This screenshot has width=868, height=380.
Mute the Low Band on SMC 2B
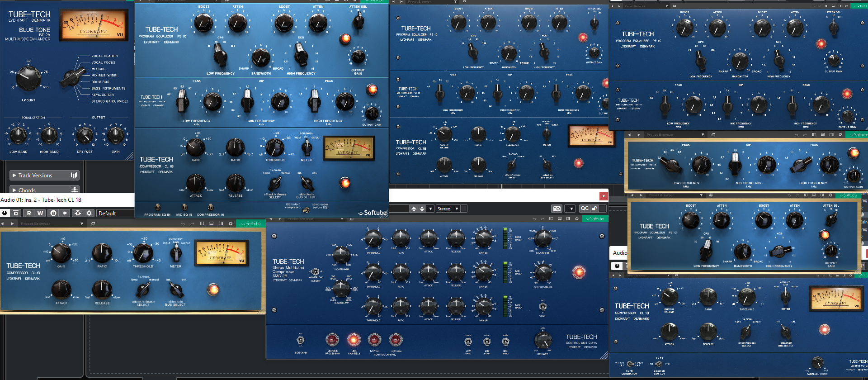pos(468,342)
